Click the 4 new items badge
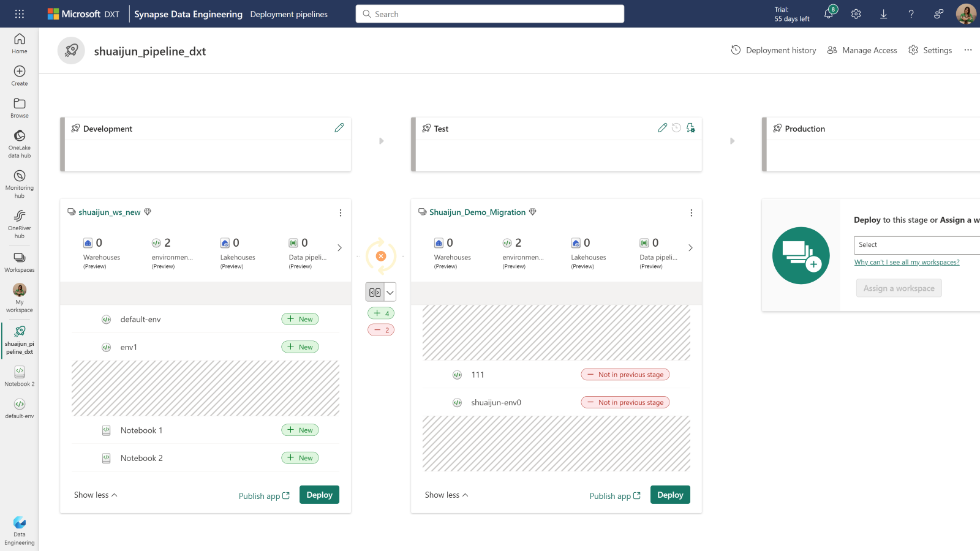Viewport: 980px width, 551px height. (381, 313)
